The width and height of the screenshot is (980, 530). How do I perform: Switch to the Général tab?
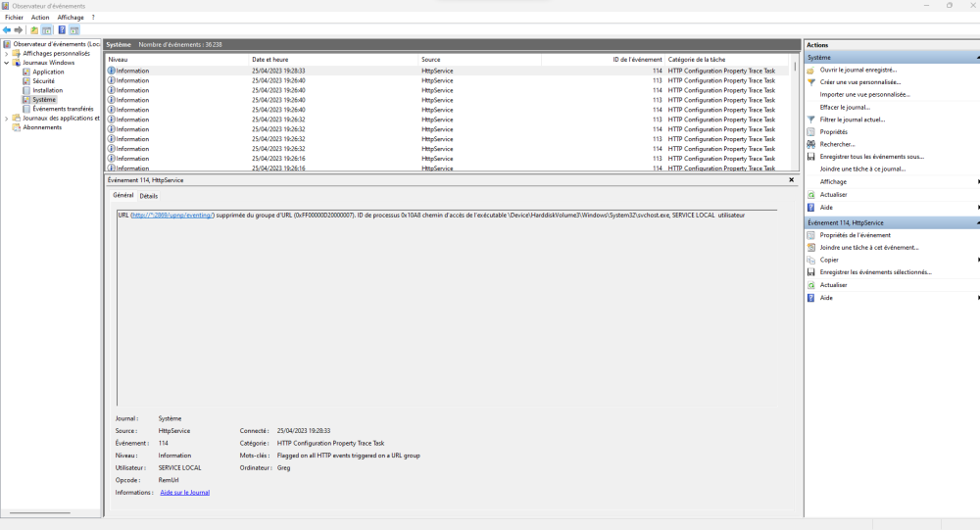pos(123,195)
